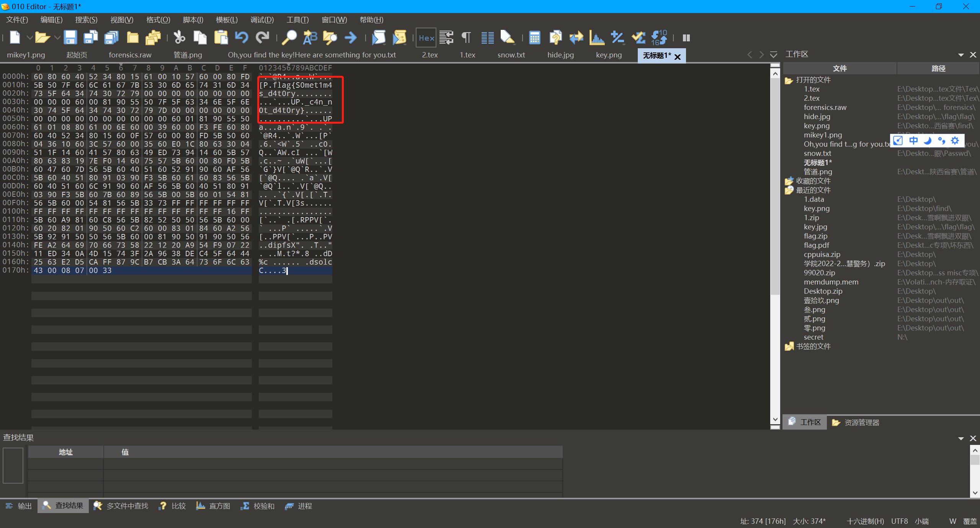Click the Copy icon
Viewport: 980px width, 528px height.
click(200, 38)
